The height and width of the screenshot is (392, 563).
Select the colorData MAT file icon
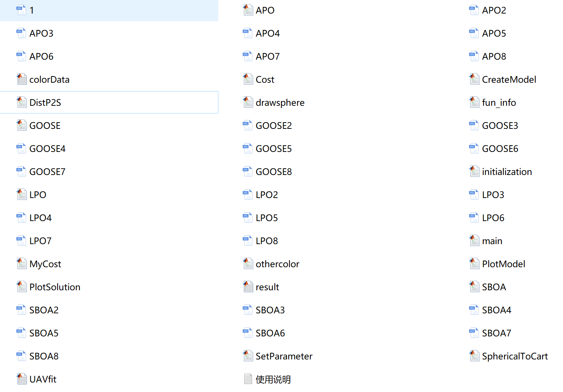coord(22,79)
